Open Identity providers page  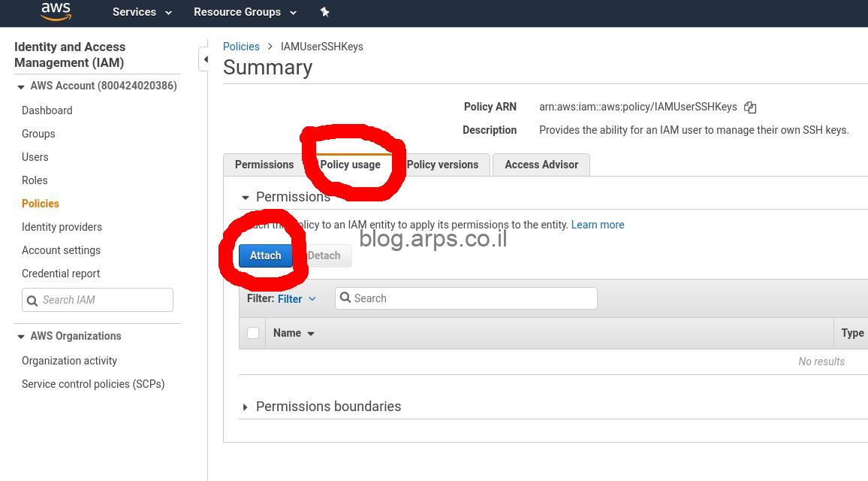tap(62, 227)
